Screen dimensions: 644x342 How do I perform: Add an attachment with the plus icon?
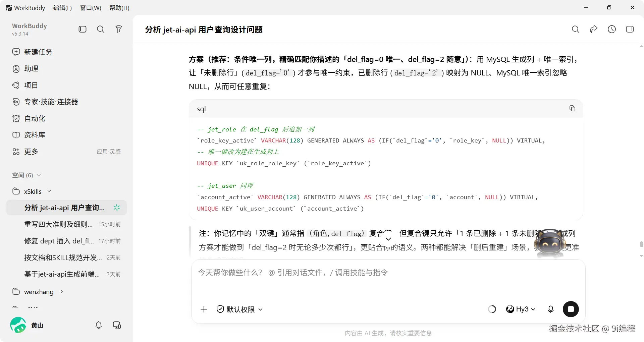point(204,309)
